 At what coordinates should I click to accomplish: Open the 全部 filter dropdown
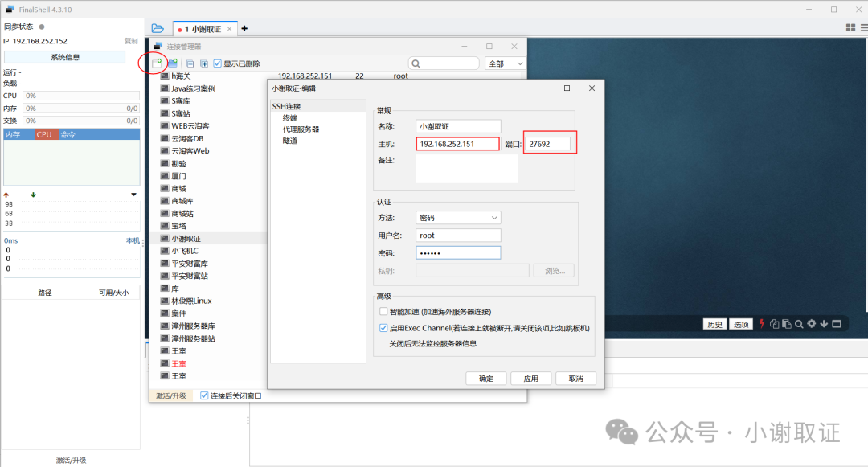coord(505,63)
